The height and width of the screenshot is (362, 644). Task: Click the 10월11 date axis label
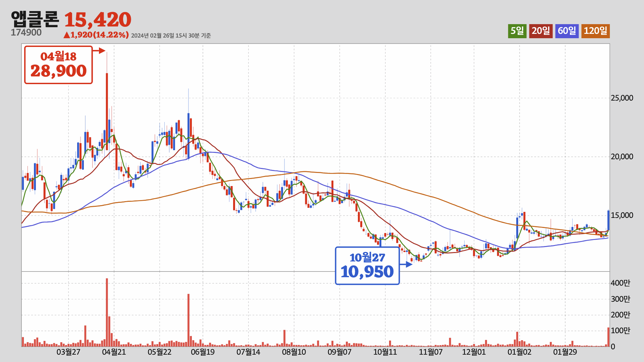[385, 352]
